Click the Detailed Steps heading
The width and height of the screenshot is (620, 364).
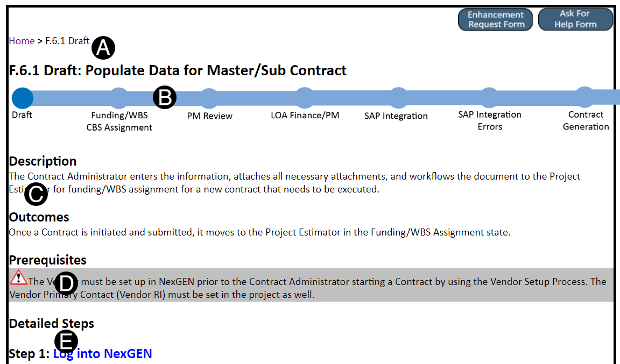click(x=52, y=324)
